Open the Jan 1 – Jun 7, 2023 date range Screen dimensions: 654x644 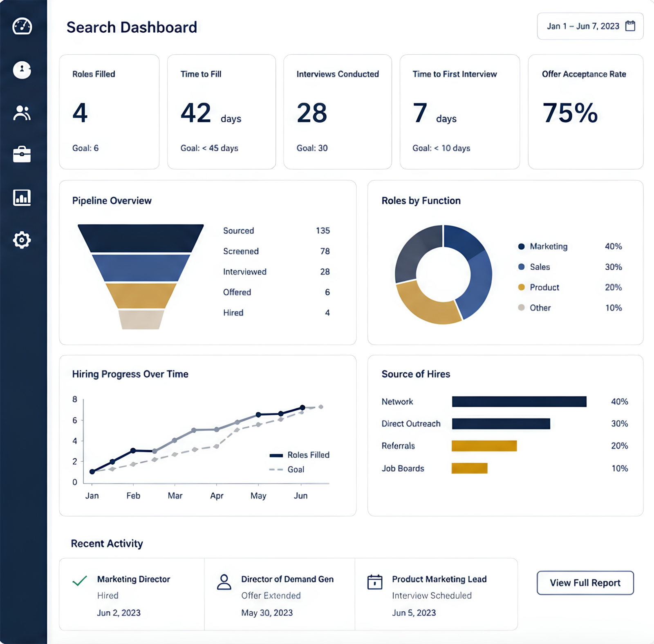tap(590, 26)
